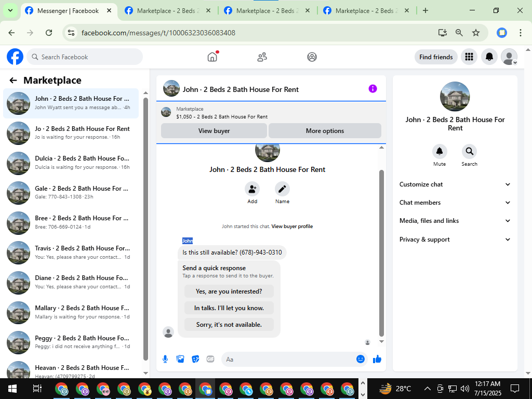532x399 pixels.
Task: Install app icon in address bar
Action: pyautogui.click(x=442, y=33)
